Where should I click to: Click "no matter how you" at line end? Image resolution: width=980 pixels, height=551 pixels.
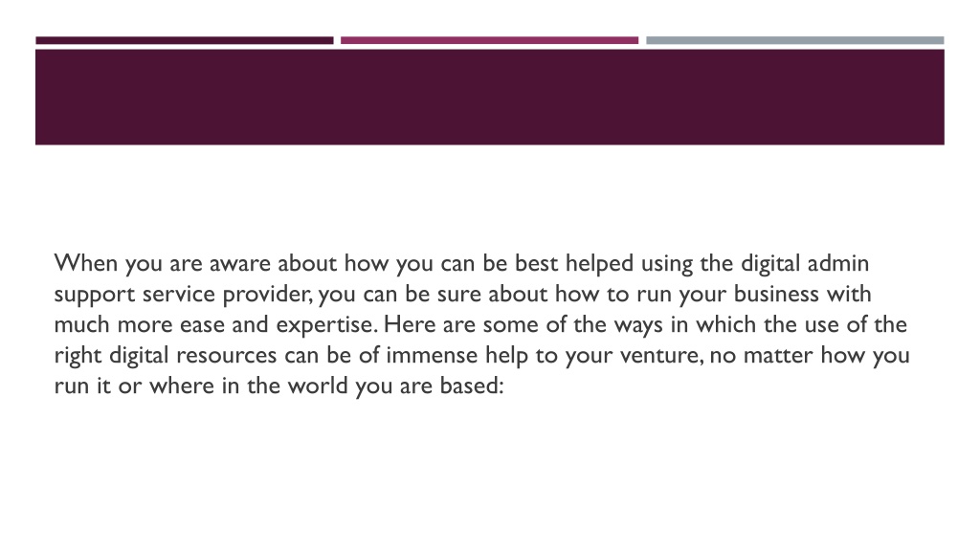(x=810, y=356)
